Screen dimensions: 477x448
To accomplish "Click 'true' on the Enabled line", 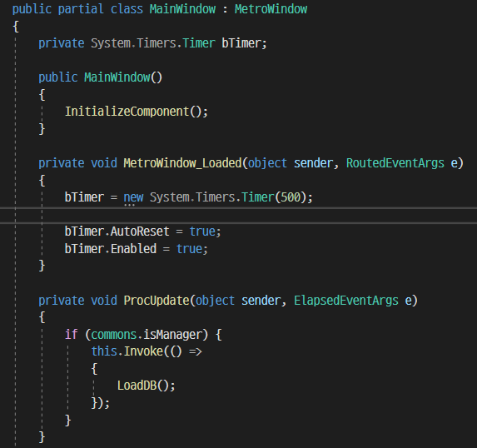I will [189, 249].
